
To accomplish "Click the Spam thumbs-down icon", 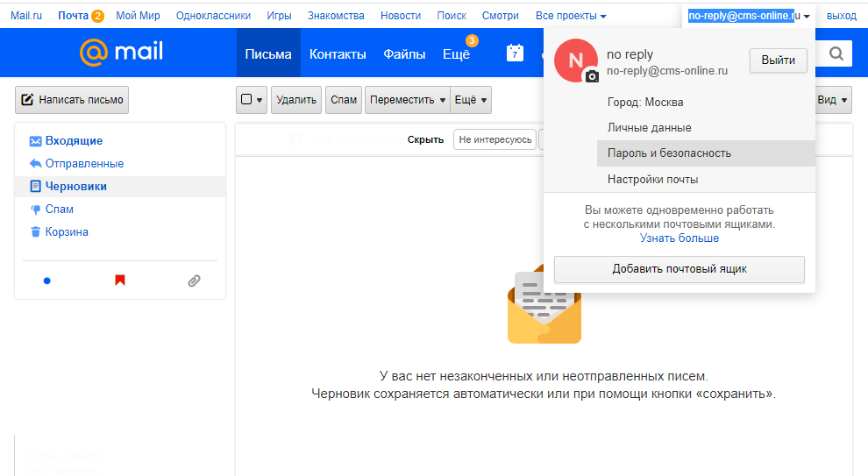I will point(35,210).
